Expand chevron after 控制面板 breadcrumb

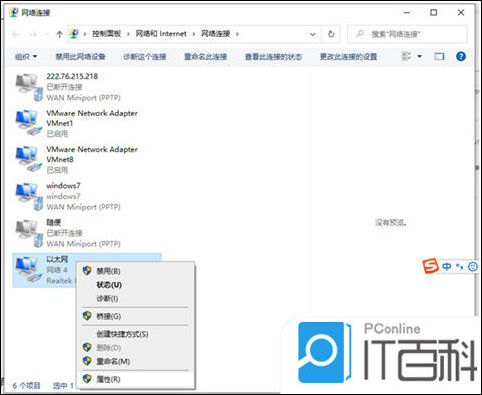(x=128, y=34)
